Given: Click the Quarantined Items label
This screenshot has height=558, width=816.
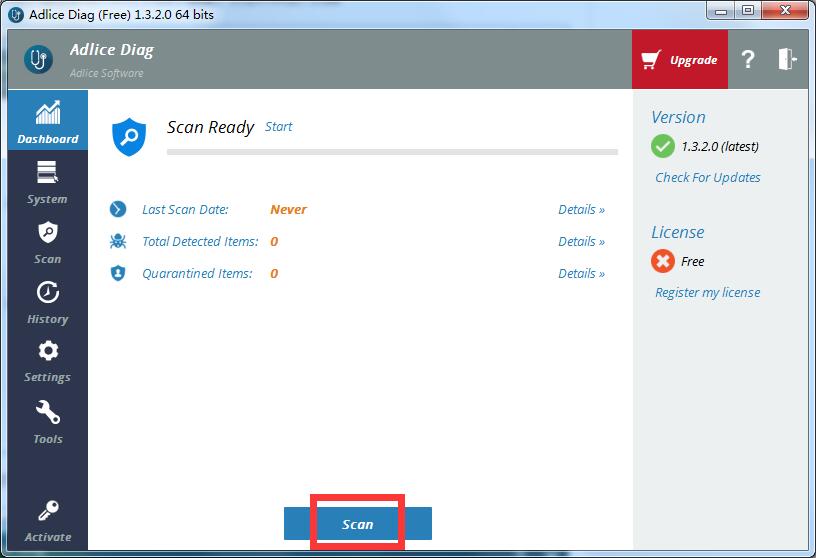Looking at the screenshot, I should (x=197, y=273).
